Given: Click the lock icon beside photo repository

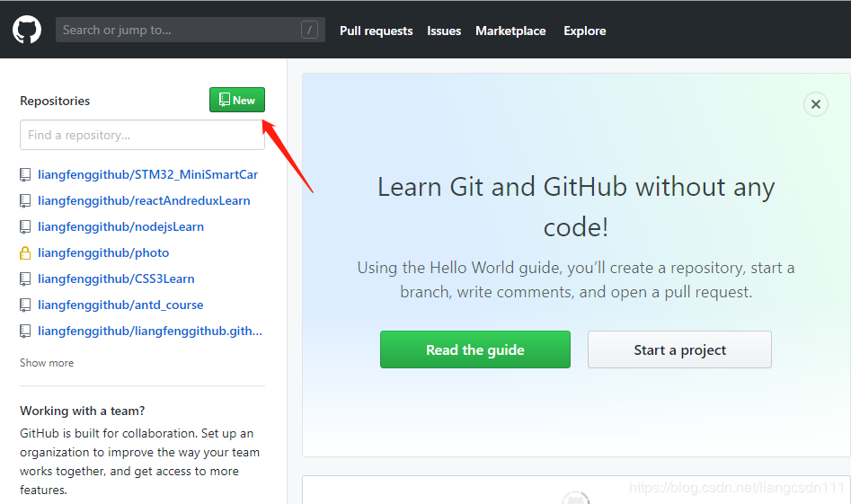Looking at the screenshot, I should point(25,252).
